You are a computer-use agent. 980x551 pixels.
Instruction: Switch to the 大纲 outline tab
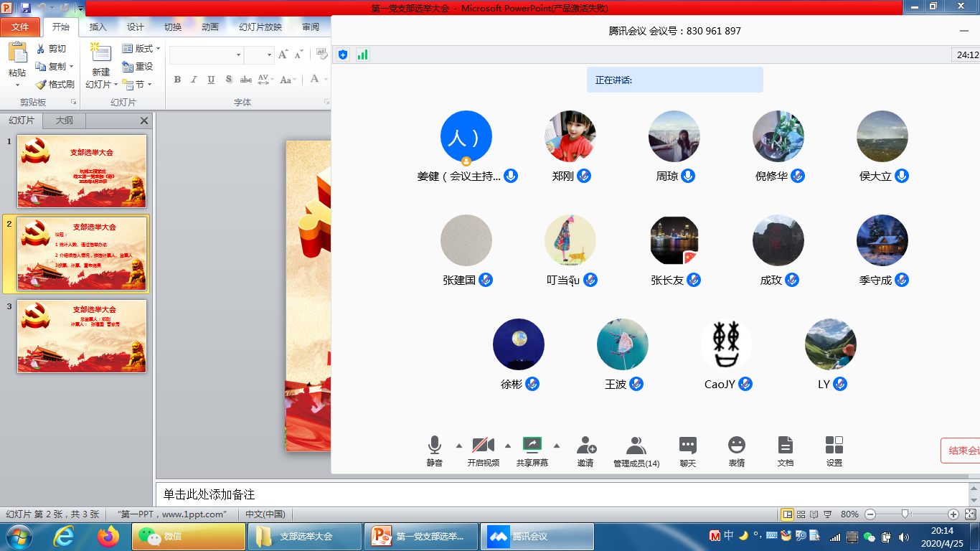[65, 121]
